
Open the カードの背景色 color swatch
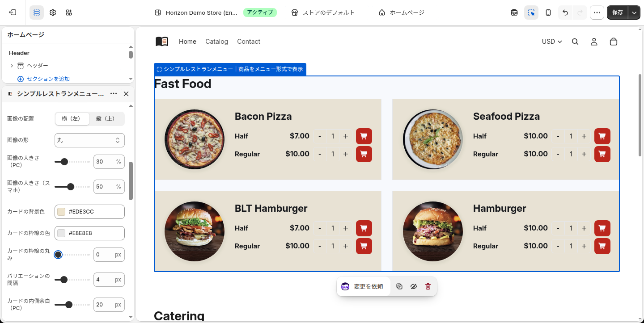(x=62, y=212)
